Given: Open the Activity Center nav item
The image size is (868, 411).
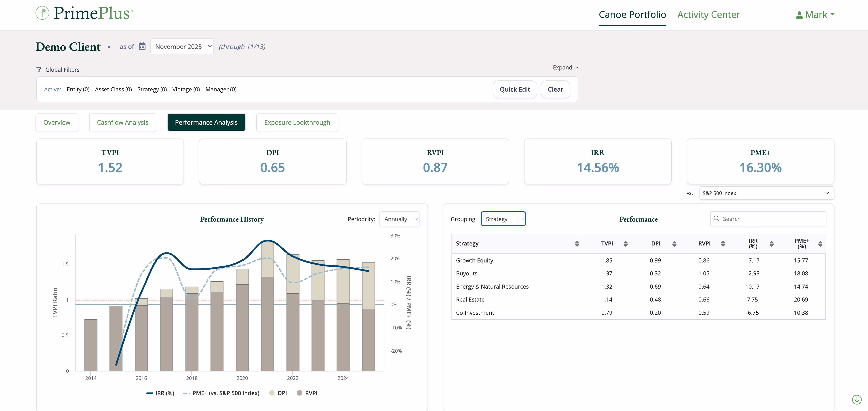Looking at the screenshot, I should pos(708,15).
